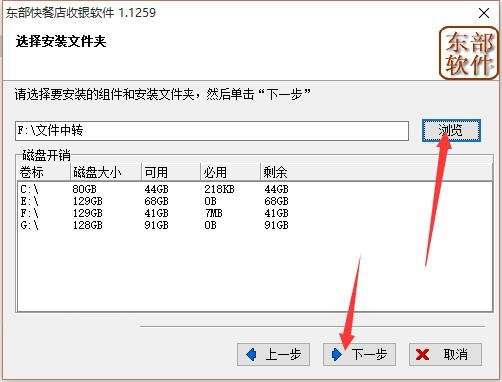Go back with the 上一步 button
Screen dimensions: 502x382
[273, 354]
